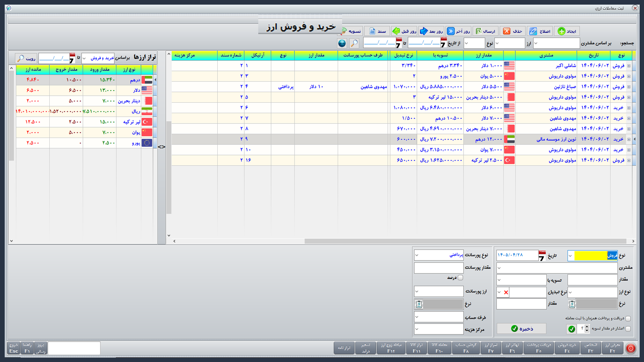
Task: Open the سند (document) toolbar item
Action: (377, 31)
